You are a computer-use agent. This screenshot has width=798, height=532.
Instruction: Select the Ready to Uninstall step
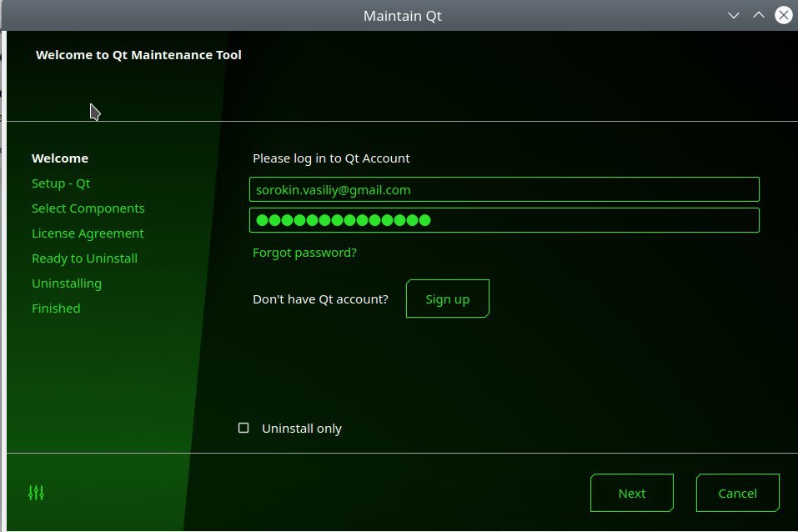84,258
